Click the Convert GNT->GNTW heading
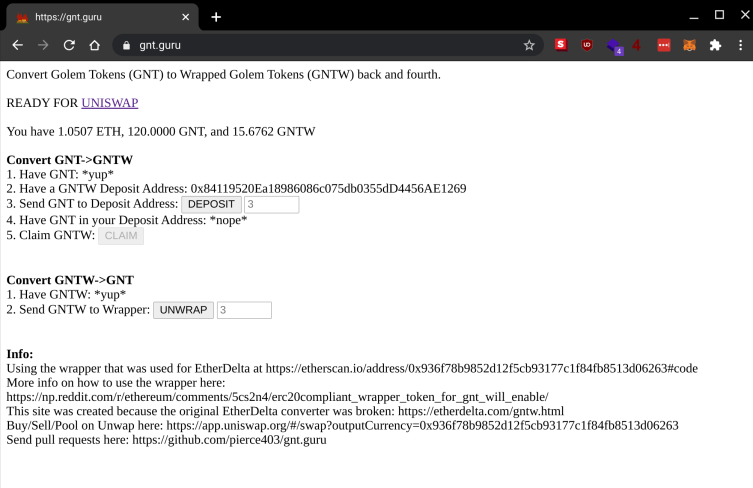Screen dimensions: 753x488 70,160
